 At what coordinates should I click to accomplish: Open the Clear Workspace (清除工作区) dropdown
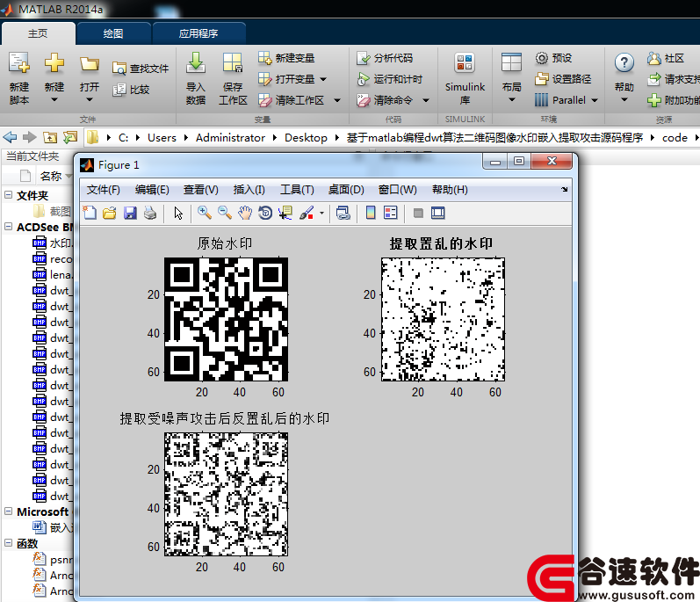click(x=337, y=100)
